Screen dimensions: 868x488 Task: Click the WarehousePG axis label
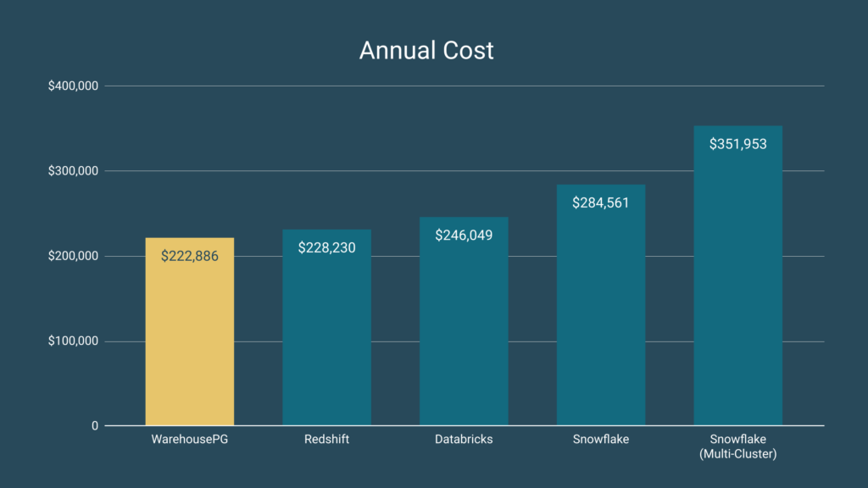point(189,440)
